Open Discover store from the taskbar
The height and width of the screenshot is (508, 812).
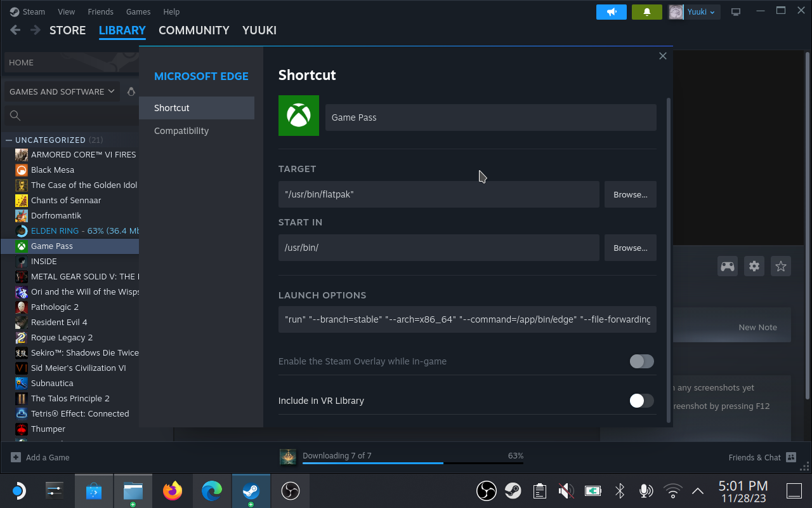coord(94,491)
